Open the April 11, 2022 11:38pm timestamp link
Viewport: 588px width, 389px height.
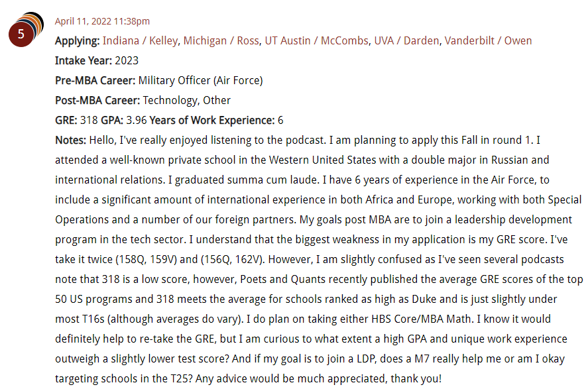click(102, 21)
